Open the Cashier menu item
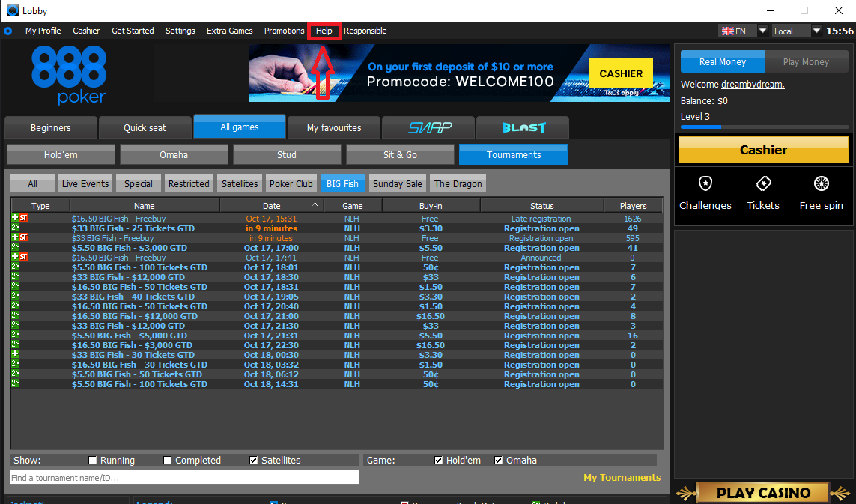Viewport: 856px width, 504px height. (86, 31)
